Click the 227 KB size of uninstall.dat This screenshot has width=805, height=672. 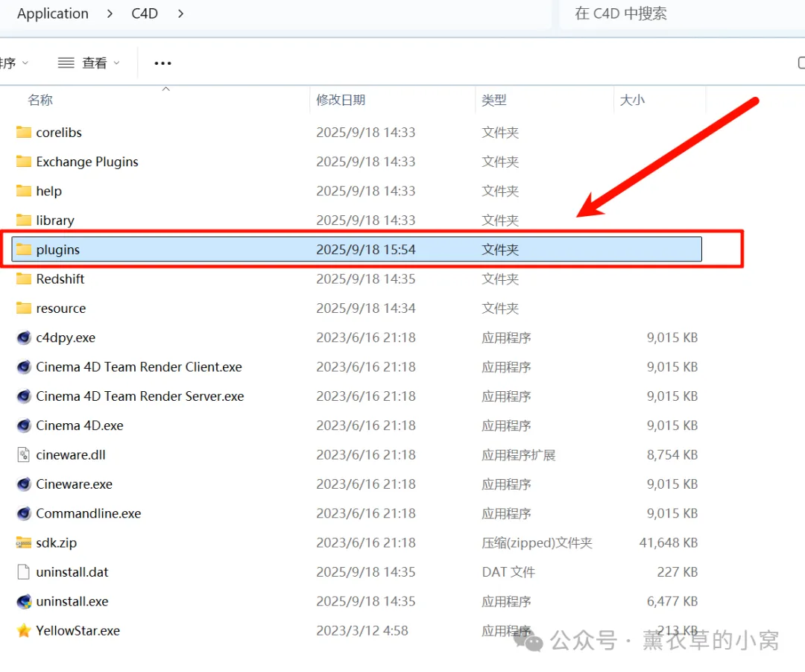click(678, 571)
